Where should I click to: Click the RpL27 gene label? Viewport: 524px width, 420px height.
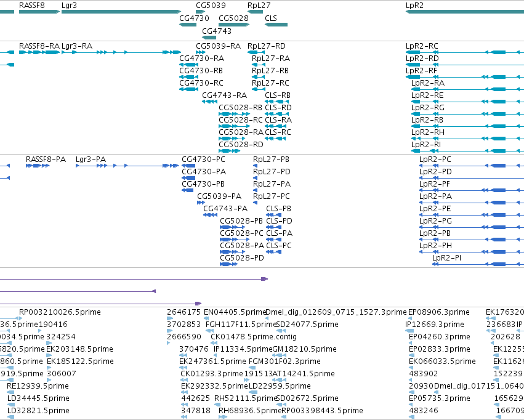[259, 6]
